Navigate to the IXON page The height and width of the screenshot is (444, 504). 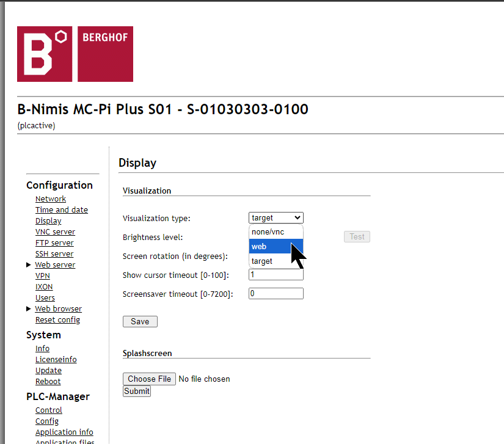tap(44, 287)
